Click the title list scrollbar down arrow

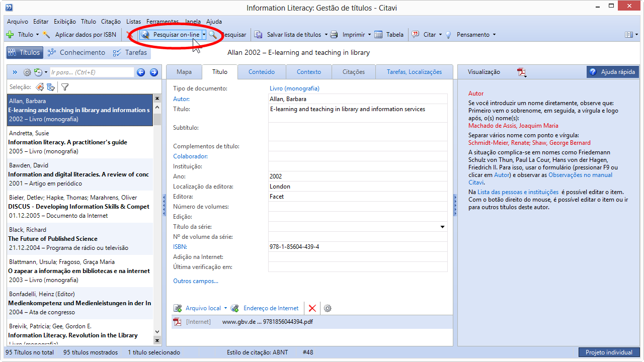(157, 332)
